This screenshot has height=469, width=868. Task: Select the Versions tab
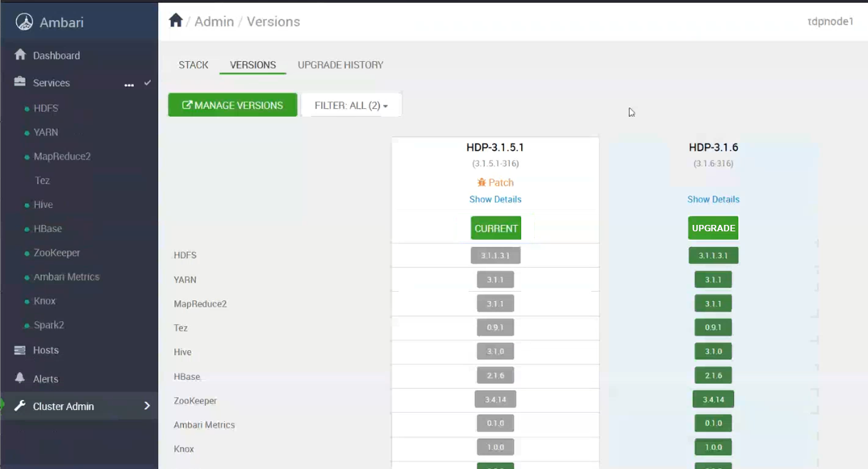coord(253,65)
